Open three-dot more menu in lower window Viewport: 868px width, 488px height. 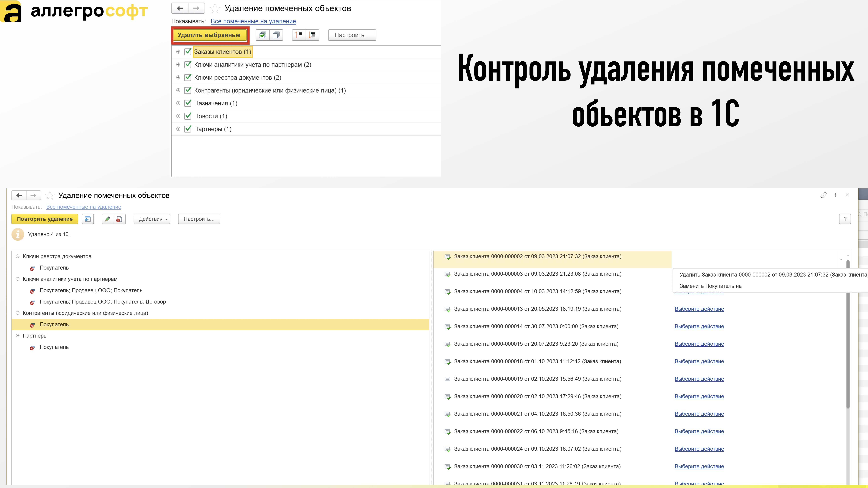[x=835, y=195]
